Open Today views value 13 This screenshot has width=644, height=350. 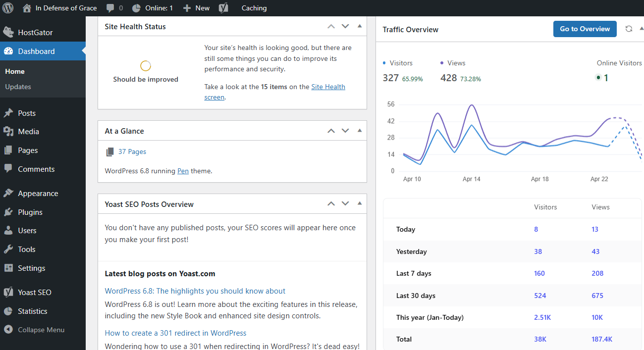click(x=595, y=229)
